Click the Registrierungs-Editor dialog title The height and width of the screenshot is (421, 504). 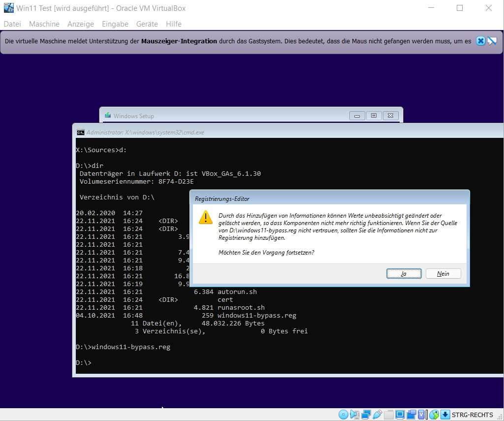(222, 199)
